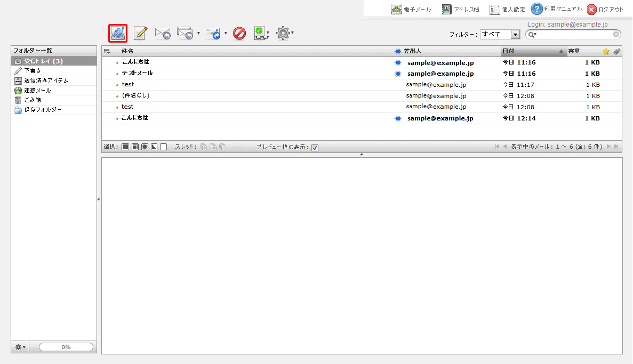Click the invert selection icon
This screenshot has width=633, height=364.
(154, 147)
